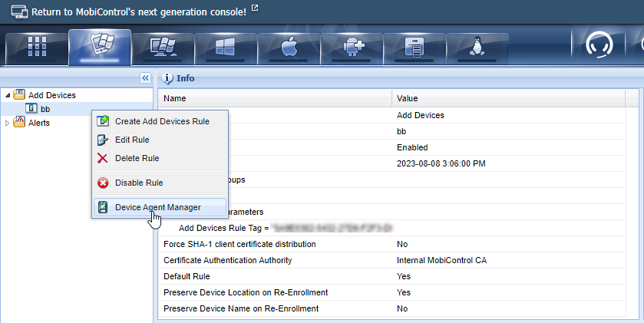644x323 pixels.
Task: Select Edit Rule from context menu
Action: coord(131,140)
